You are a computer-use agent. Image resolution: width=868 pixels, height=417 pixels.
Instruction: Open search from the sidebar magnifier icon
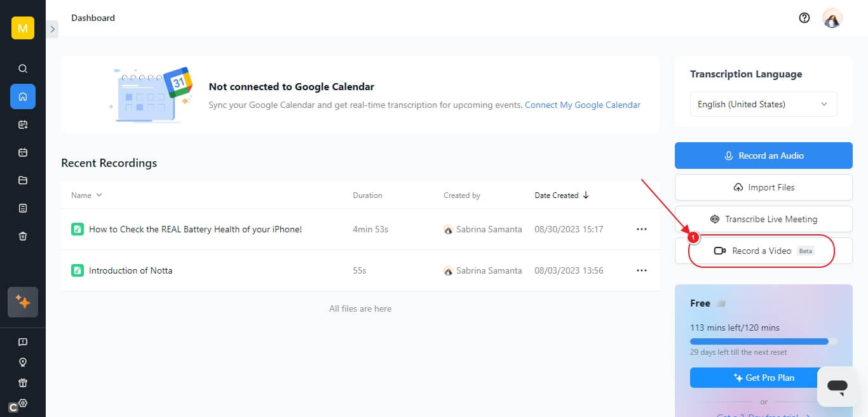(x=23, y=69)
